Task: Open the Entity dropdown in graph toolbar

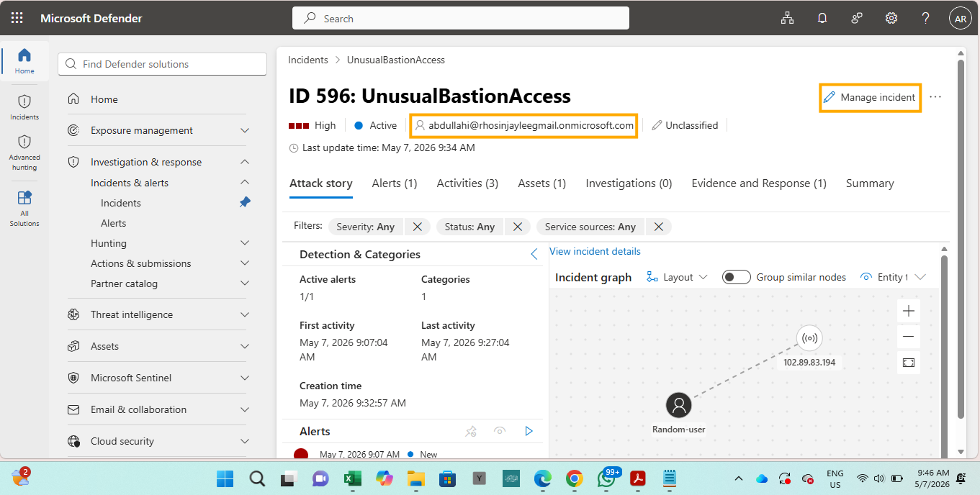Action: click(893, 277)
